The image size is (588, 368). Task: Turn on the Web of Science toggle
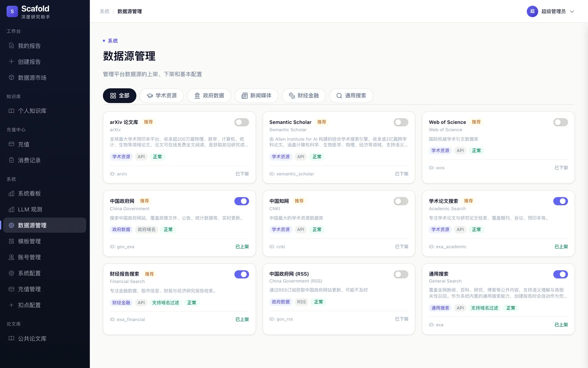pyautogui.click(x=560, y=122)
